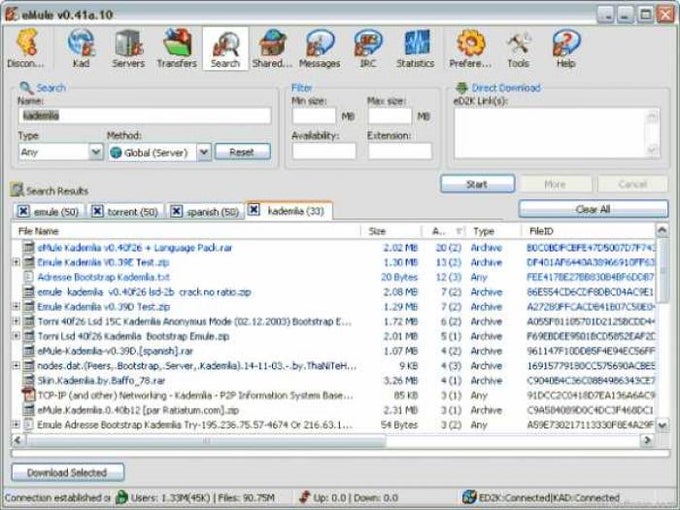Screen dimensions: 680x510
Task: Click the Availability filter field
Action: pyautogui.click(x=324, y=151)
